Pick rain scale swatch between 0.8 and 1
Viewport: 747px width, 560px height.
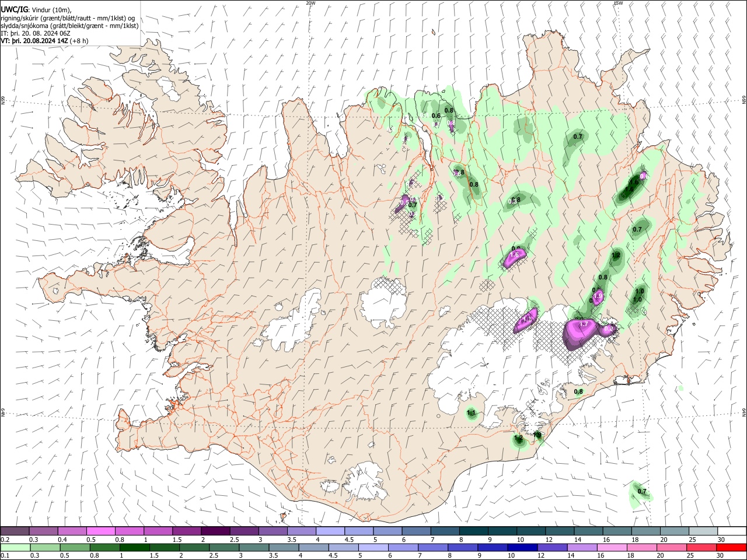[x=104, y=547]
